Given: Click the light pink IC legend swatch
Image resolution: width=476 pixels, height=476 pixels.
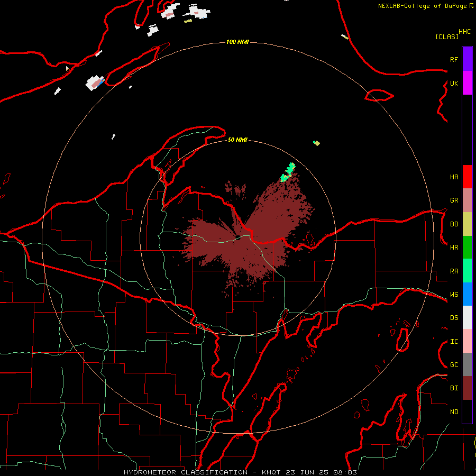Looking at the screenshot, I should pos(467,341).
